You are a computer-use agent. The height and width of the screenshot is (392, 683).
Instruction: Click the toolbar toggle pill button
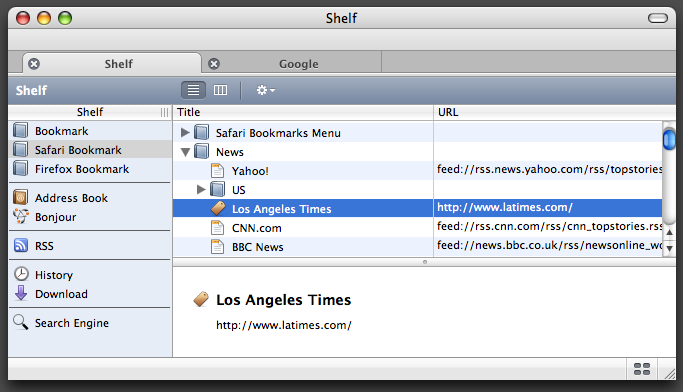coord(657,18)
